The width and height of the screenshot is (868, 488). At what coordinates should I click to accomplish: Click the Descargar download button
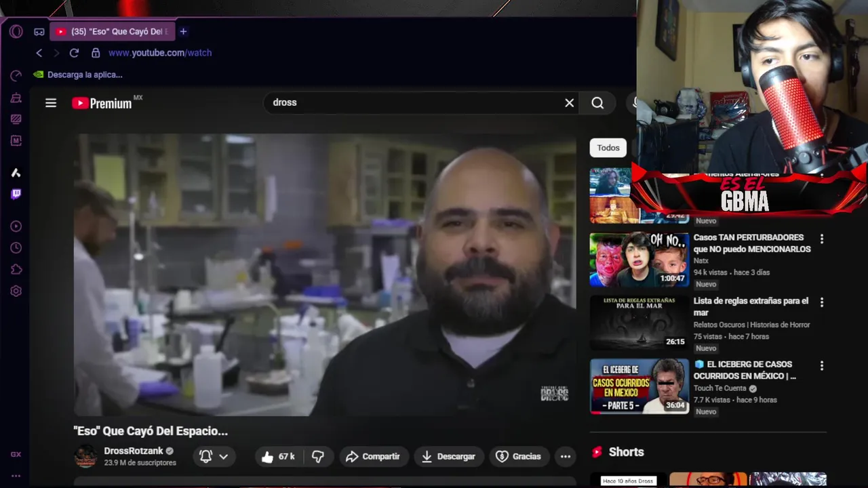(448, 457)
